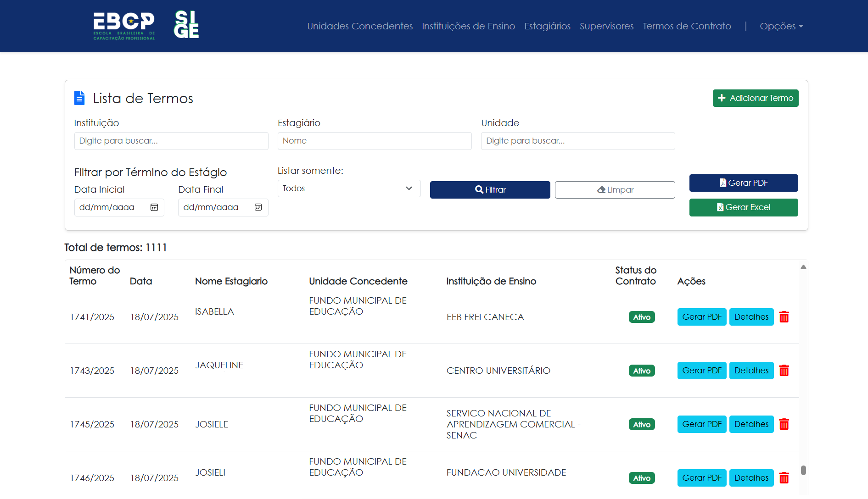Click the SIGE logo

click(x=186, y=25)
